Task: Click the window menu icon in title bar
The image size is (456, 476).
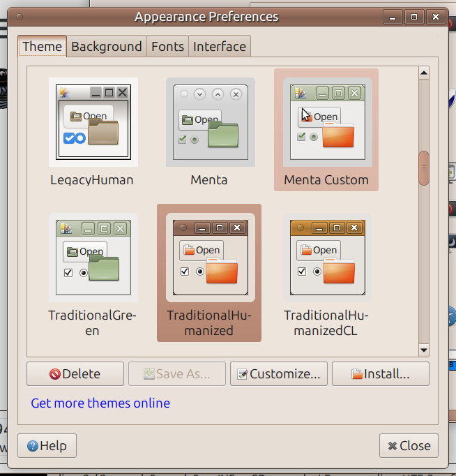Action: (x=19, y=17)
